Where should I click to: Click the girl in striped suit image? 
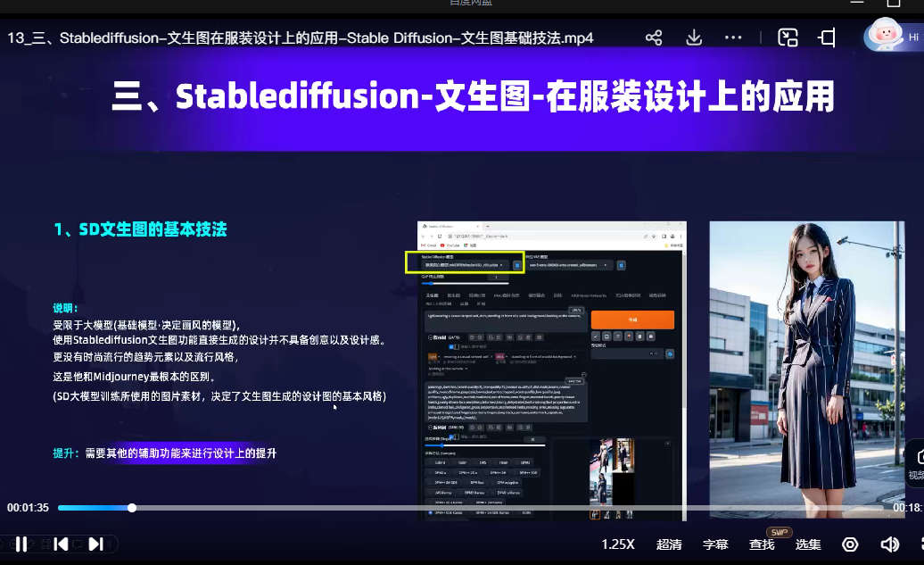pos(807,370)
